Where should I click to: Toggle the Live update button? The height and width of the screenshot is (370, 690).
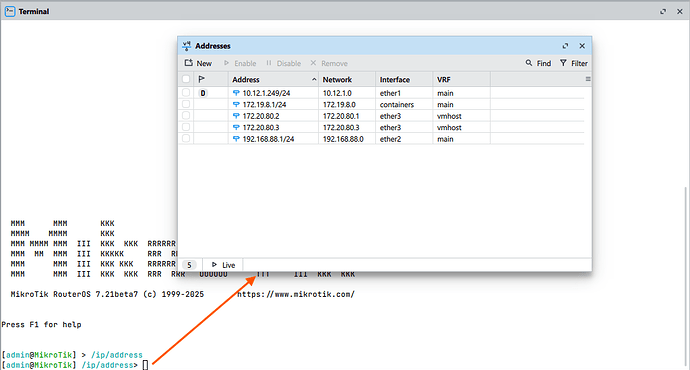[223, 265]
